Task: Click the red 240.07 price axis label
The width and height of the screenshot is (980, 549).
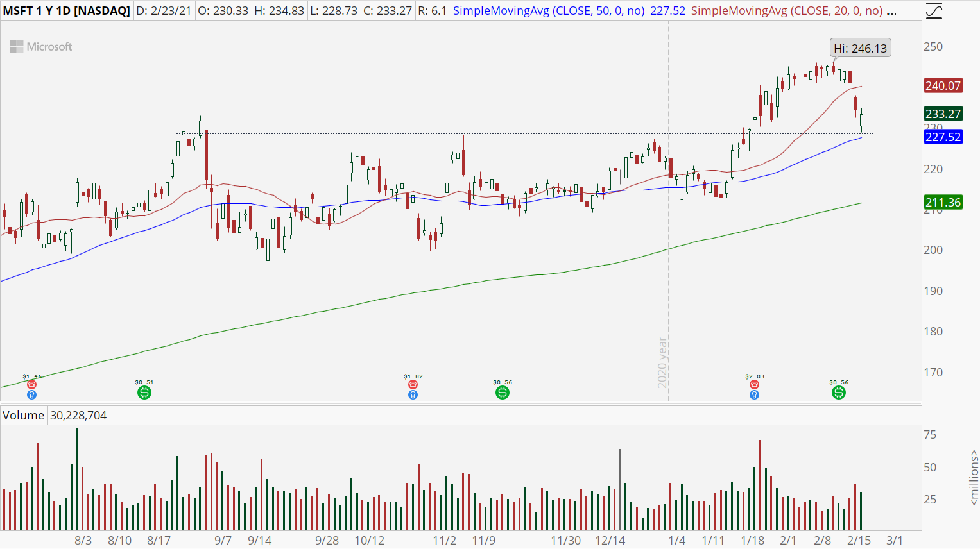Action: click(943, 85)
